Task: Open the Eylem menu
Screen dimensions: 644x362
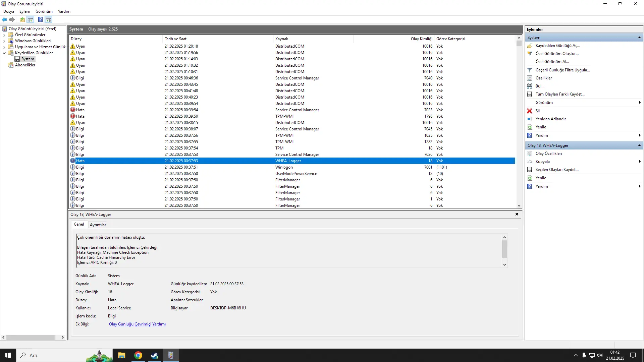Action: (25, 11)
